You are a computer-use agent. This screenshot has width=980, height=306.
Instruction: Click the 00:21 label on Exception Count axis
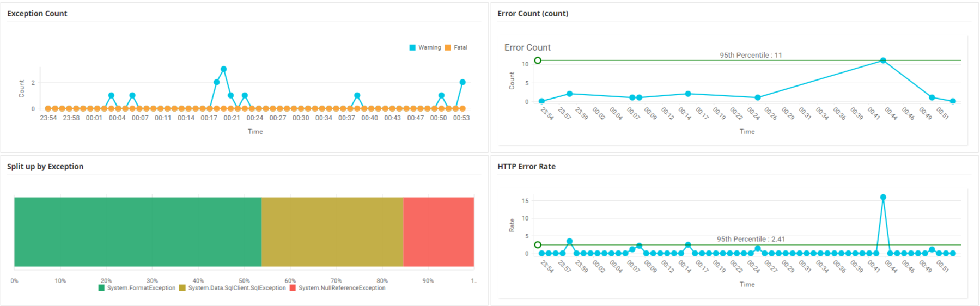[x=232, y=118]
